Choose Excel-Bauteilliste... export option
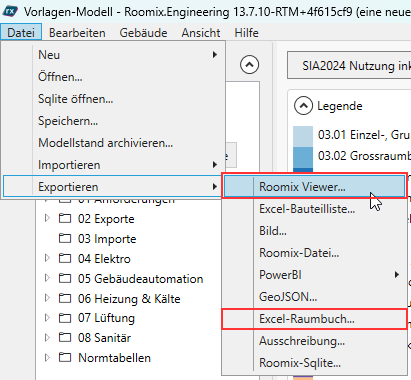Image resolution: width=411 pixels, height=380 pixels. click(315, 209)
